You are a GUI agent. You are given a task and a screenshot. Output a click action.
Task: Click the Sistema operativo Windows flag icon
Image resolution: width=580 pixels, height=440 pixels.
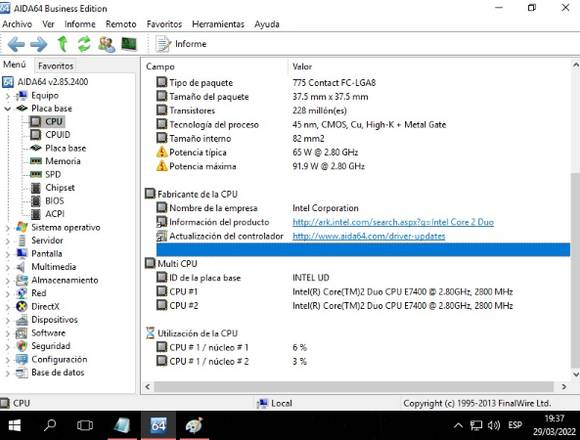pyautogui.click(x=22, y=227)
